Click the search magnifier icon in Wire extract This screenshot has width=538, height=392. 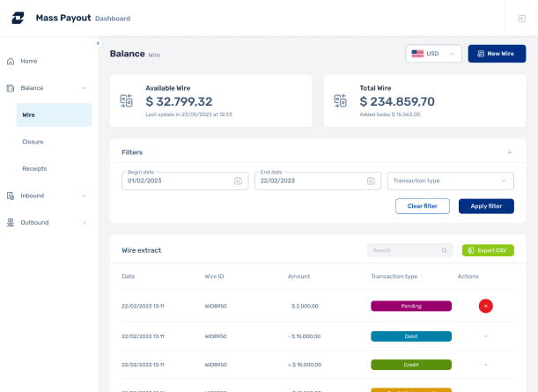coord(444,251)
